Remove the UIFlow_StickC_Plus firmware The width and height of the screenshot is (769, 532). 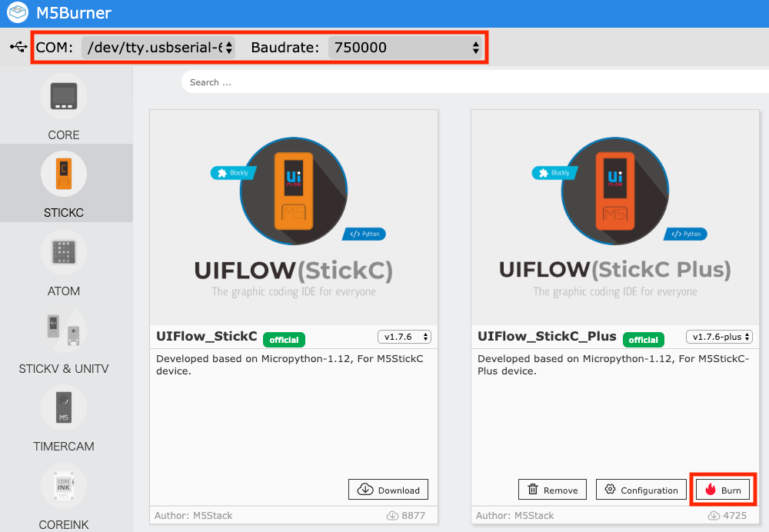point(552,490)
